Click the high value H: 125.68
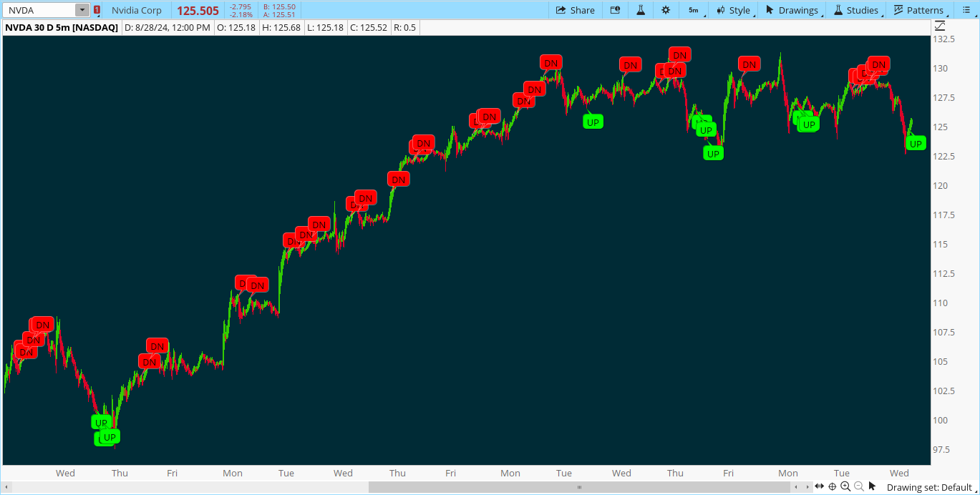980x495 pixels. [281, 27]
